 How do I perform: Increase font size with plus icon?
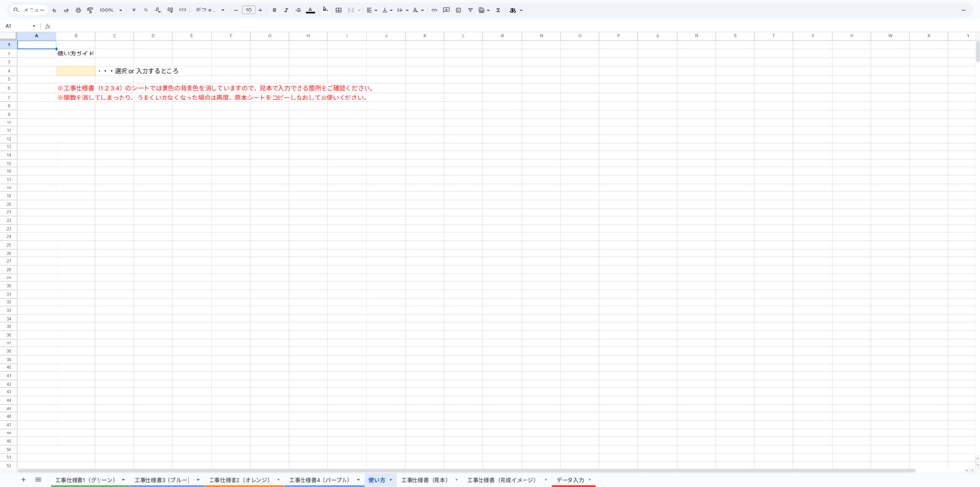260,11
